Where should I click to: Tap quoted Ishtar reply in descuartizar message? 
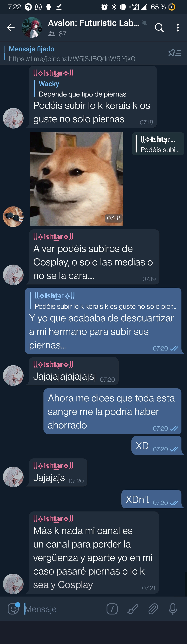[103, 301]
